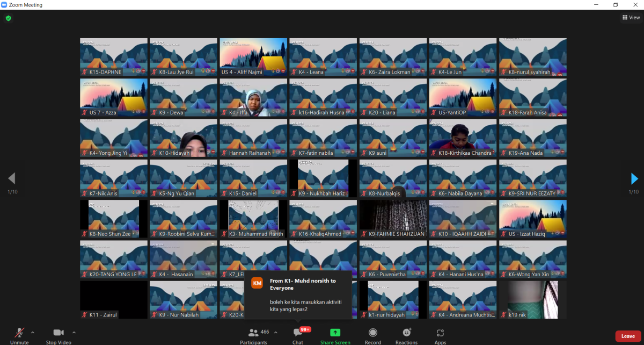Expand video options arrow beside Stop Video
Viewport: 644px width, 345px height.
pyautogui.click(x=74, y=332)
